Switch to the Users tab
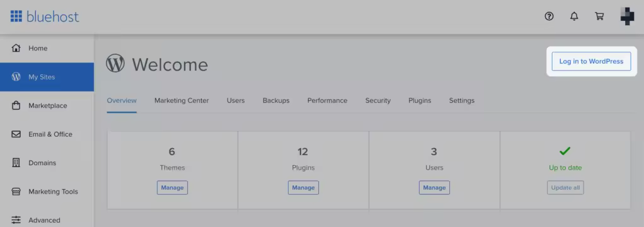Screen dimensions: 644x227 coord(236,100)
